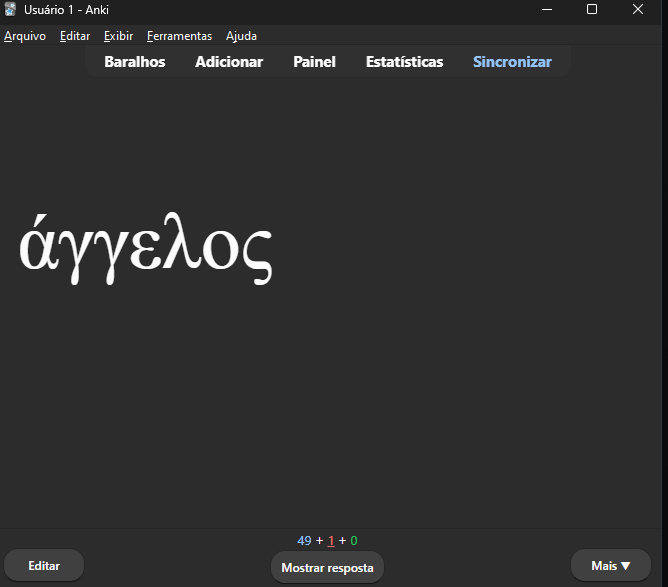This screenshot has width=668, height=587.
Task: Open the Exibir menu
Action: 118,36
